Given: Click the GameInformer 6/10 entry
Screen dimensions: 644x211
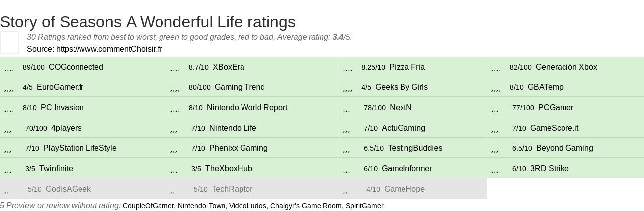Looking at the screenshot, I should [x=406, y=169].
